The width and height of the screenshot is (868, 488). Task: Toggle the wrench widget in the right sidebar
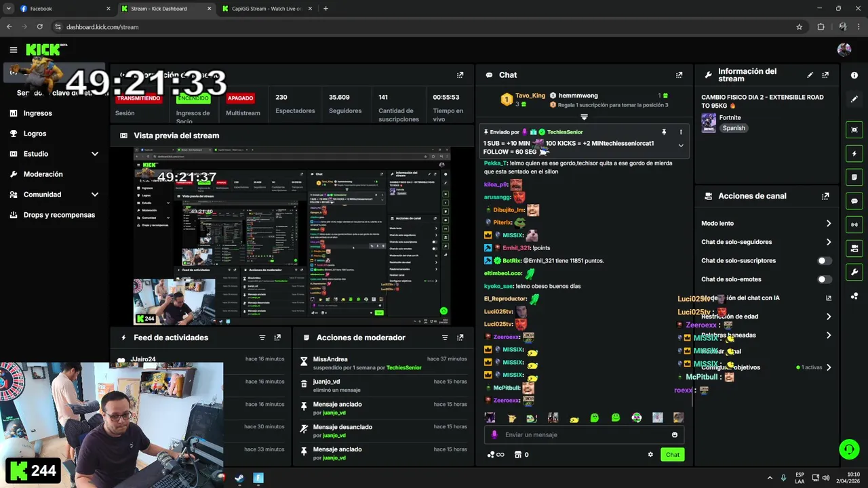tap(854, 272)
